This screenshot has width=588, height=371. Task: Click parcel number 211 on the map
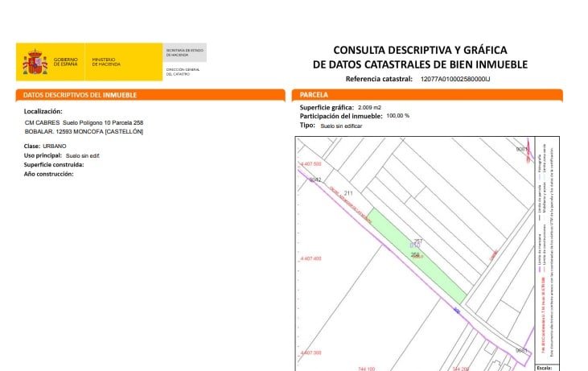[348, 193]
